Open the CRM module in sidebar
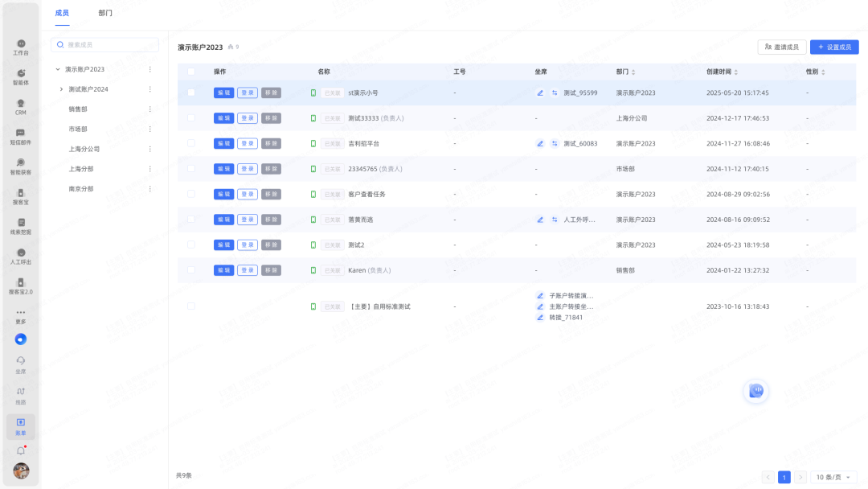The height and width of the screenshot is (489, 868). pos(21,106)
